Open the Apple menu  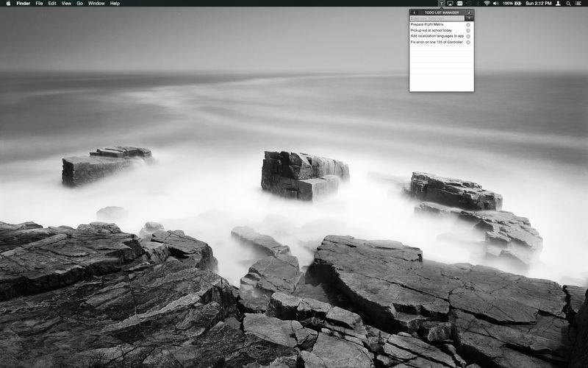(x=8, y=4)
